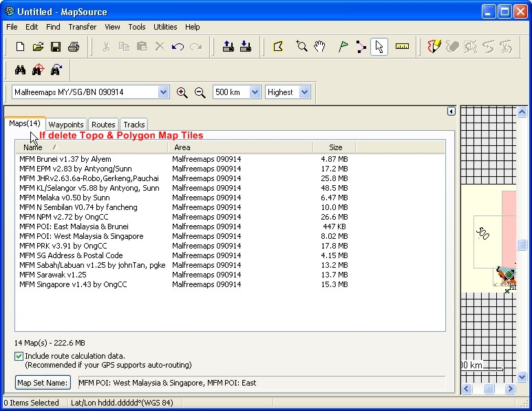The height and width of the screenshot is (411, 532).
Task: Send data to GPS device icon
Action: [x=228, y=47]
